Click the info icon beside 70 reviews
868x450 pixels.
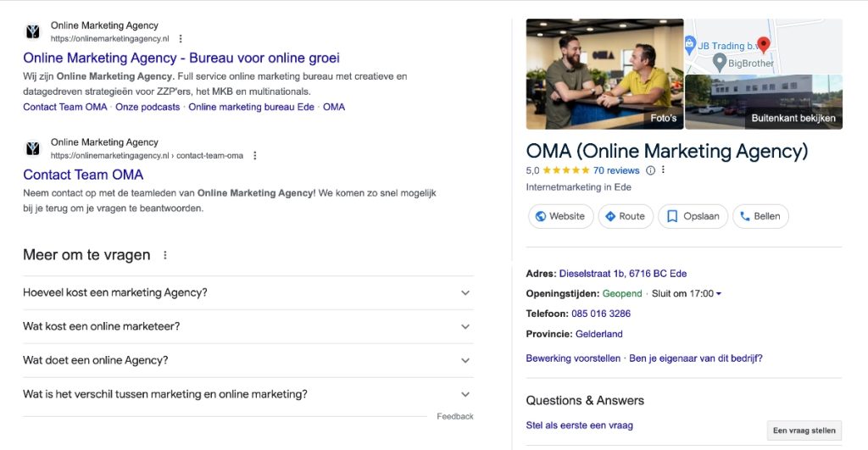[x=650, y=170]
